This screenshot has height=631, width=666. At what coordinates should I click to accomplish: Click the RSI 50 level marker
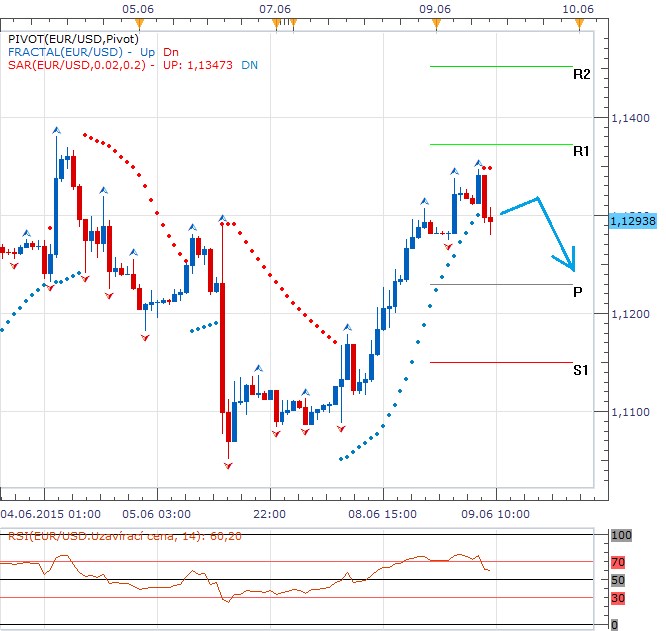(x=618, y=580)
